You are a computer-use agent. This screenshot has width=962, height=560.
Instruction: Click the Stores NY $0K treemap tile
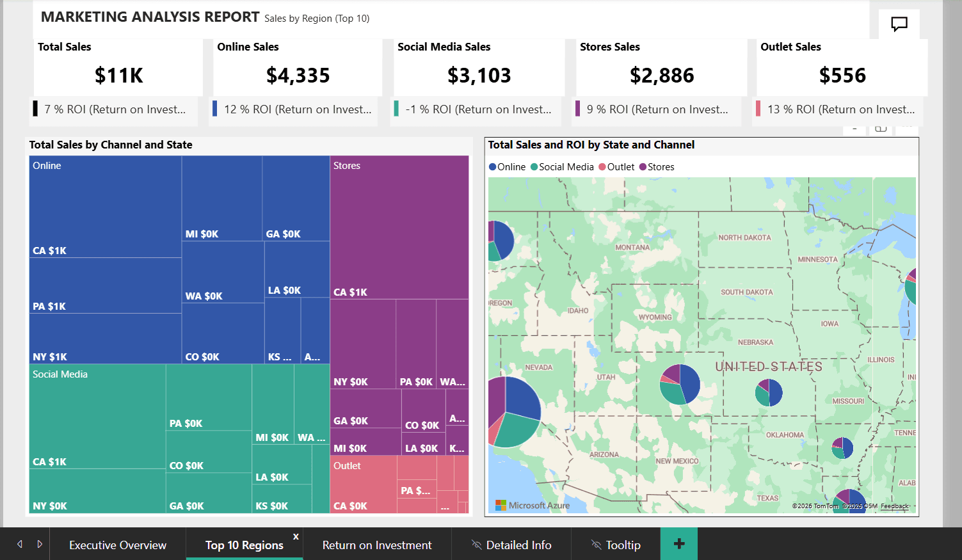pos(363,344)
